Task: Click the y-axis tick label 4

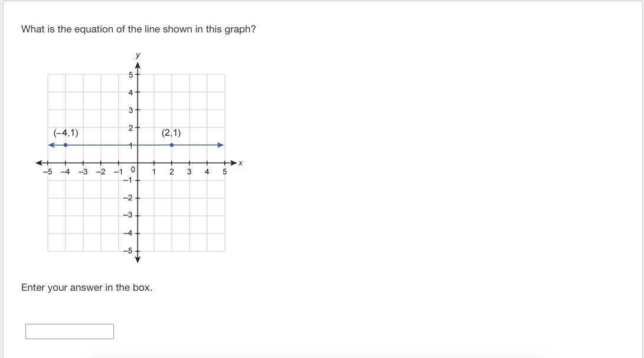Action: coord(130,93)
